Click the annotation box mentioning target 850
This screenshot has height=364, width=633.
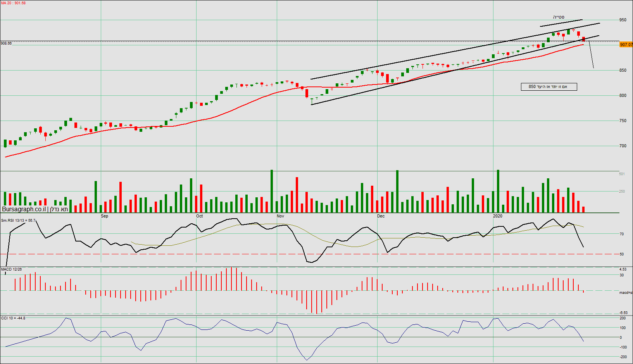coord(549,87)
